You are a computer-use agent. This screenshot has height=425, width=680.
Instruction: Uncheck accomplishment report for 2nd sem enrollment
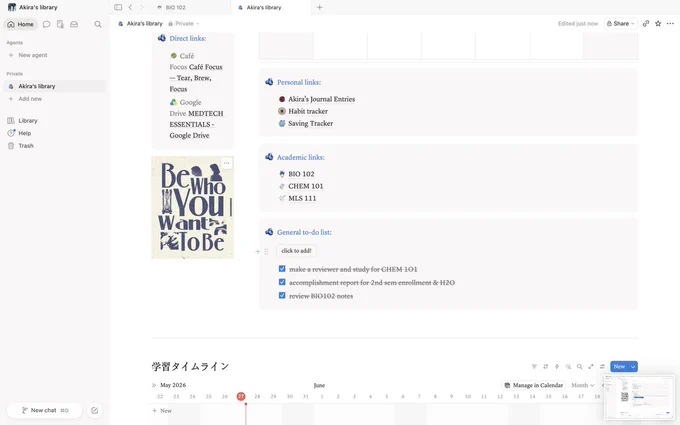(282, 282)
